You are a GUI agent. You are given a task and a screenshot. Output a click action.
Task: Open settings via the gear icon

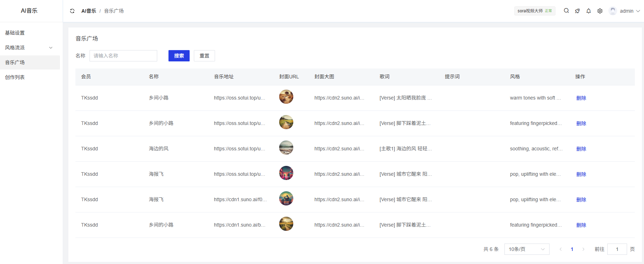[x=600, y=11]
